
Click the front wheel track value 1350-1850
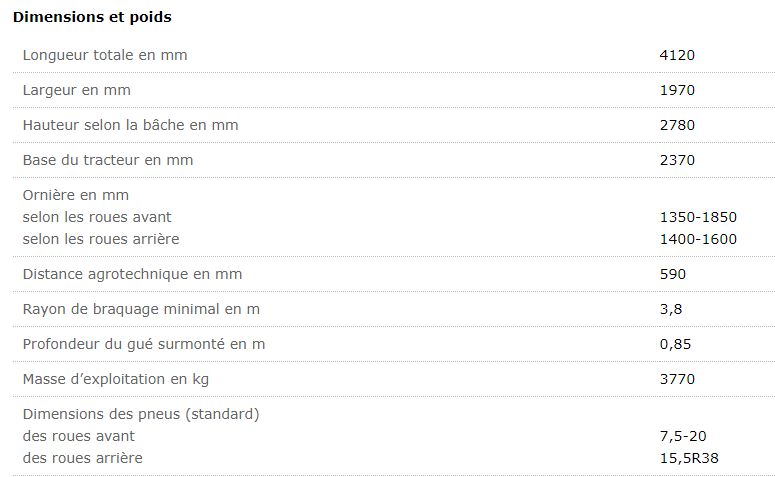698,217
